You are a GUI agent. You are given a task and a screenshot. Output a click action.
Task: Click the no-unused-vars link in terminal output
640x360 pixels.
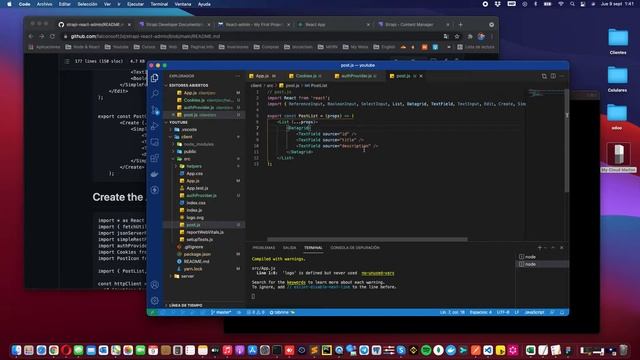click(x=378, y=273)
